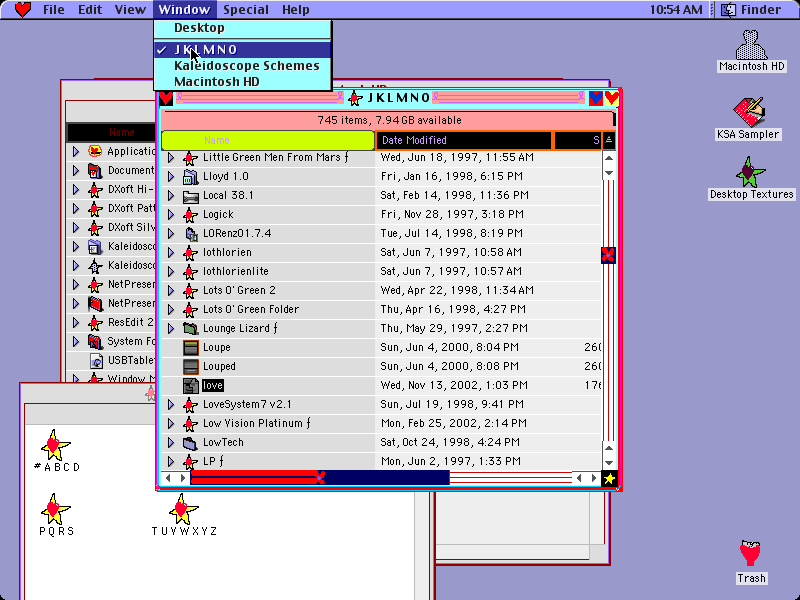800x600 pixels.
Task: Click the ResEdit 2 folder icon in back window
Action: click(x=95, y=322)
